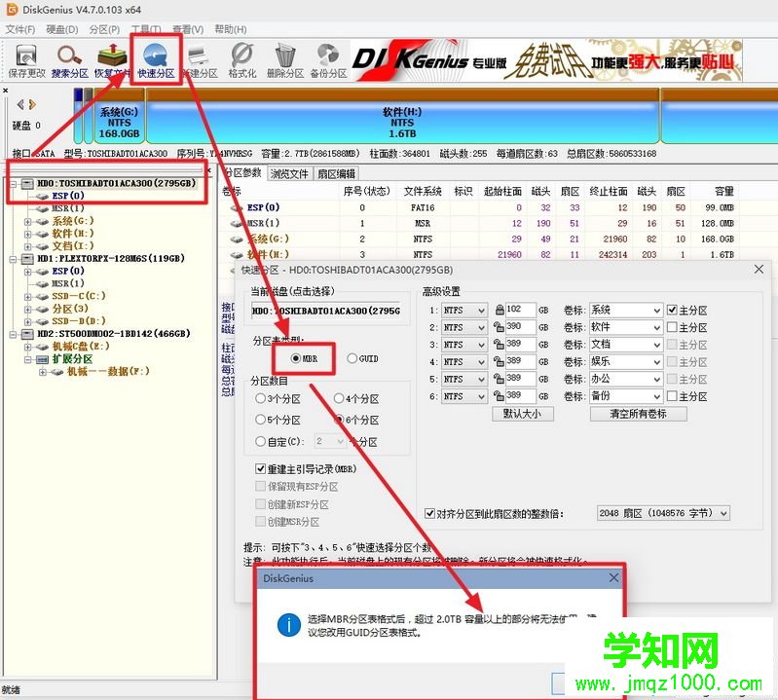Collapse the HD0 TOSHIBA disk tree node
Viewport: 778px width, 700px height.
[13, 184]
